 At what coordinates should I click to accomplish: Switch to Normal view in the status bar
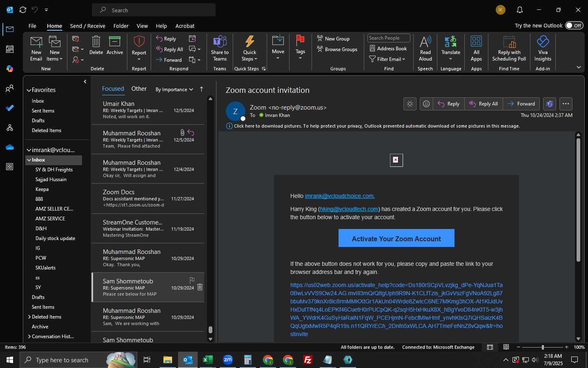(x=490, y=347)
